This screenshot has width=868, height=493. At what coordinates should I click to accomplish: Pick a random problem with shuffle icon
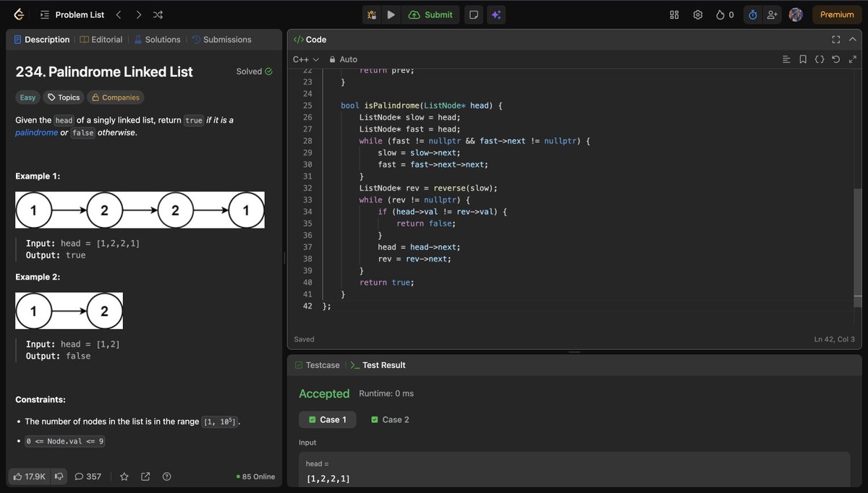click(x=158, y=14)
